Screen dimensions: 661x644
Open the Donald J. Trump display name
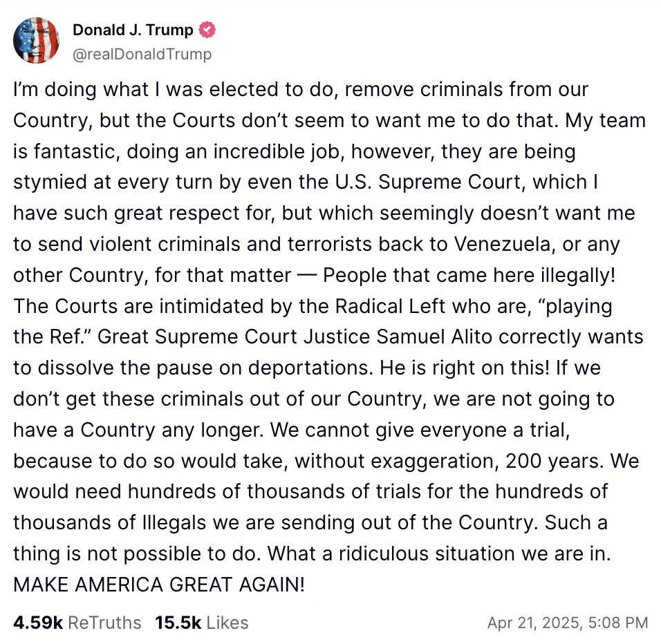coord(133,30)
